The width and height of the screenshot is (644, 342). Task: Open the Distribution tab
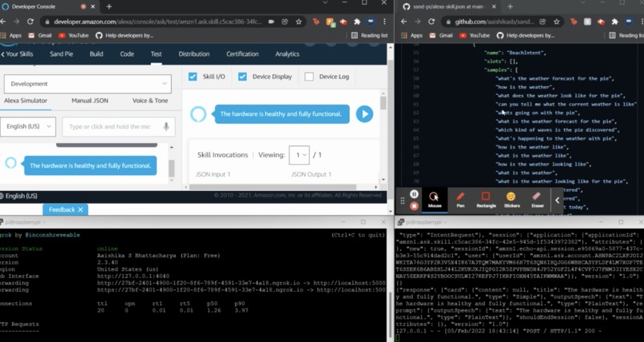194,54
